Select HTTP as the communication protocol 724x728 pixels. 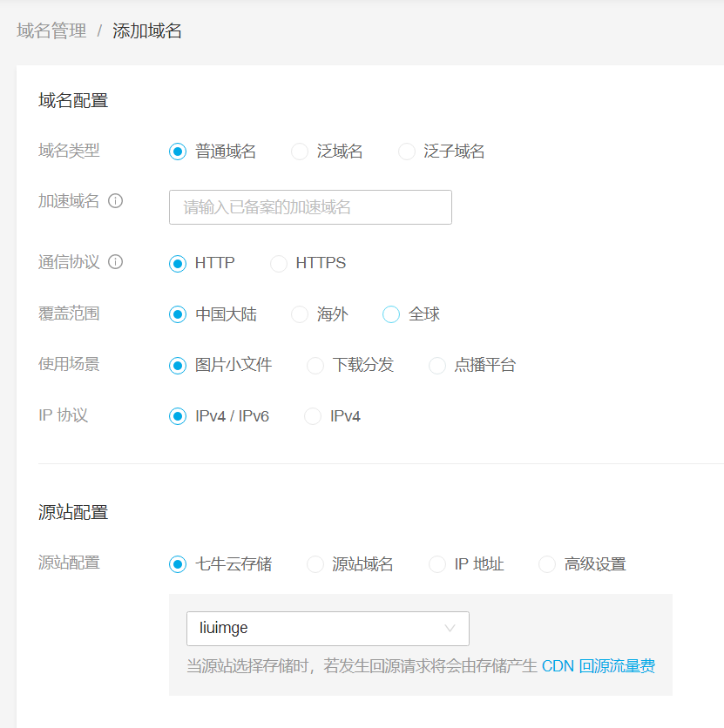(177, 263)
